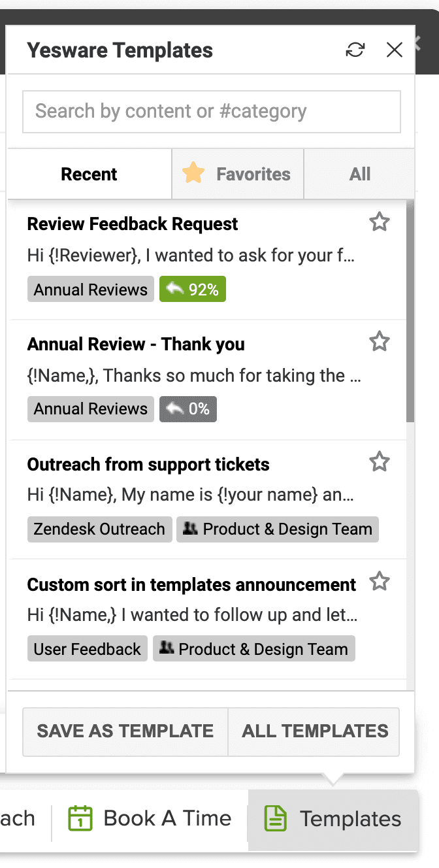Screen dimensions: 439x868
Task: Click the 92% reply rate badge
Action: click(193, 289)
